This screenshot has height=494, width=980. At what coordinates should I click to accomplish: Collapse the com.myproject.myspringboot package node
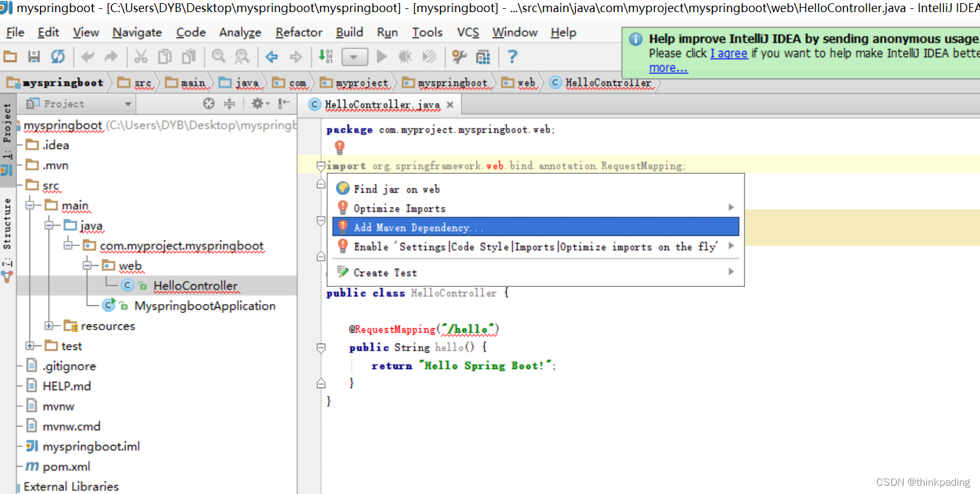[68, 245]
